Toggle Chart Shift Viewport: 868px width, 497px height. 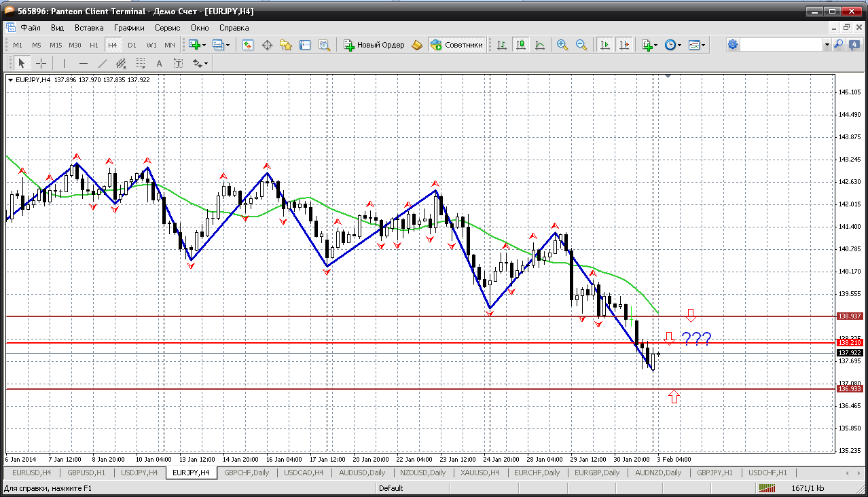point(623,45)
